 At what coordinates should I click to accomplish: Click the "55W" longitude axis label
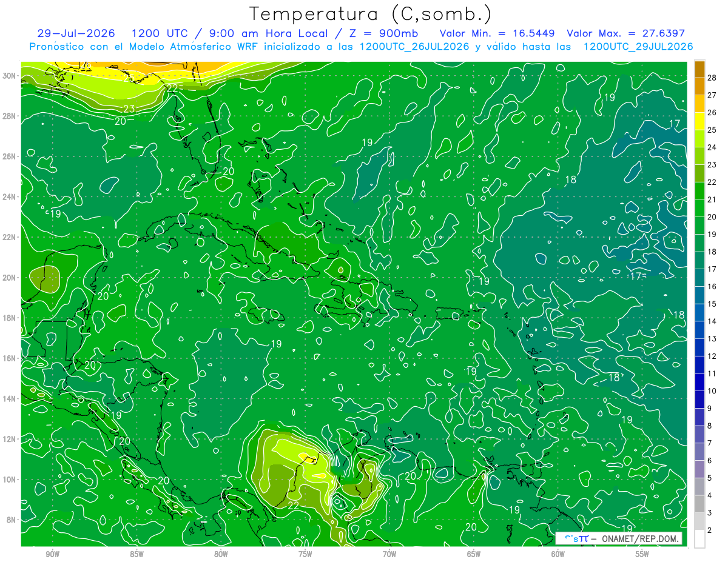(642, 554)
